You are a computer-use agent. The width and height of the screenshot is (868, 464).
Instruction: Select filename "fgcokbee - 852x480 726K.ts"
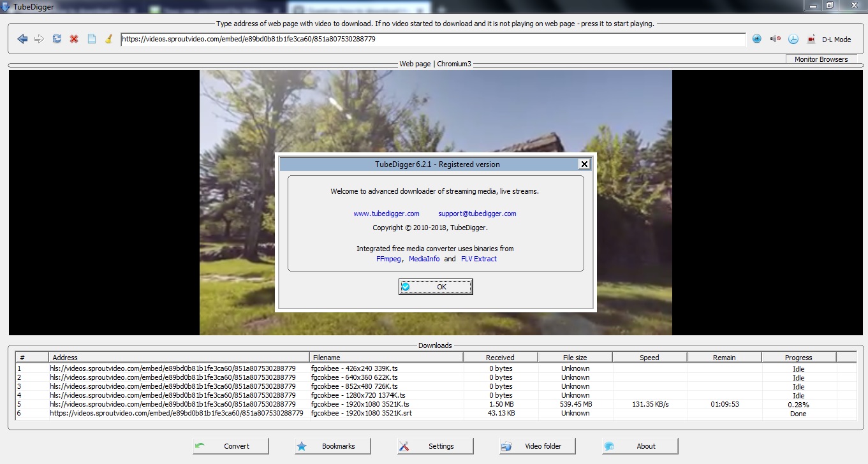[x=354, y=386]
